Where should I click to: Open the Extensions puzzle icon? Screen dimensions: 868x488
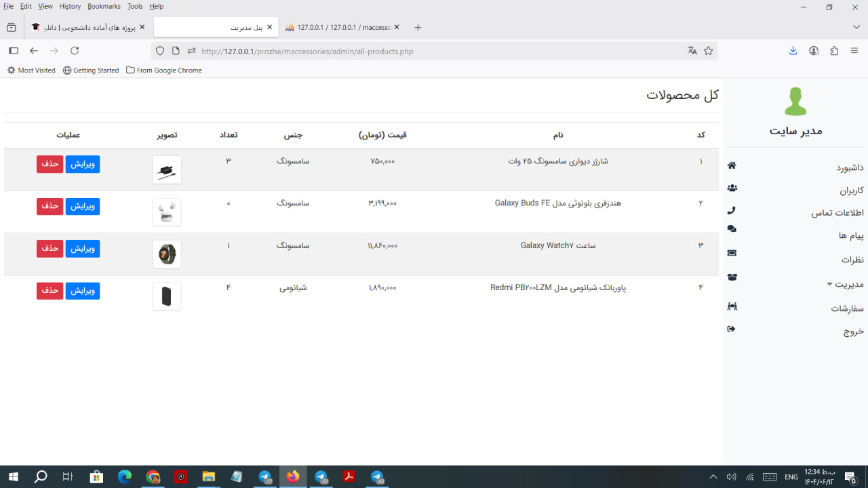click(x=834, y=51)
